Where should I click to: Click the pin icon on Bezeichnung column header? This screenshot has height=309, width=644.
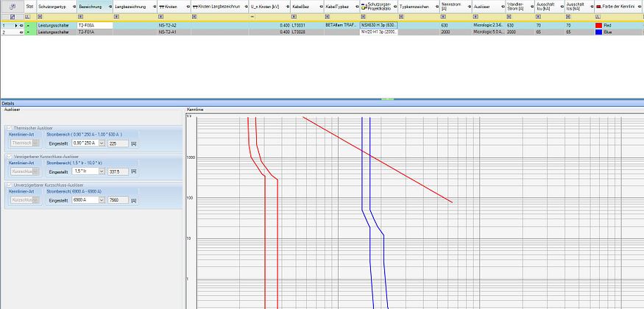pos(109,6)
